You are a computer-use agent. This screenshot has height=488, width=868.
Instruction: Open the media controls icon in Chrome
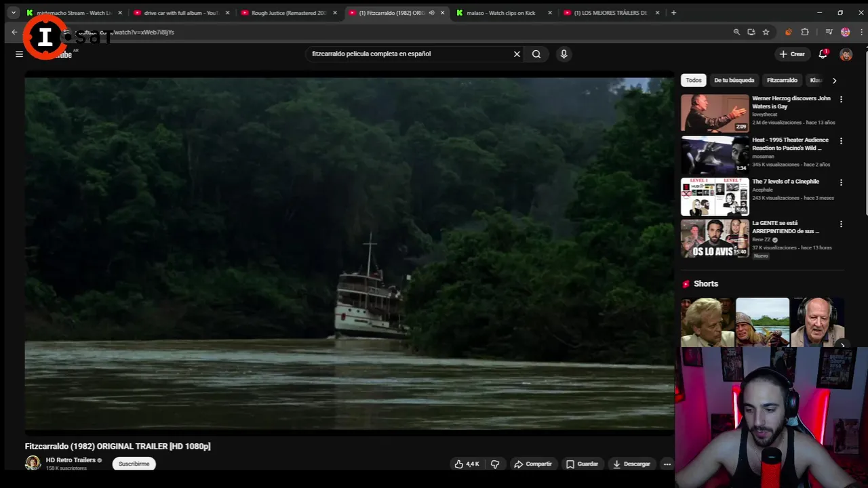(x=829, y=32)
